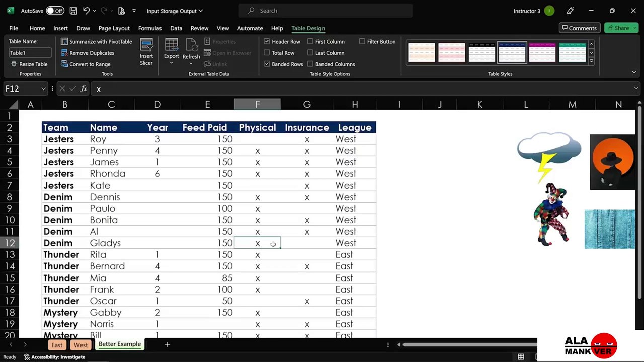The image size is (644, 362).
Task: Open the Refresh dropdown arrow
Action: [x=191, y=63]
